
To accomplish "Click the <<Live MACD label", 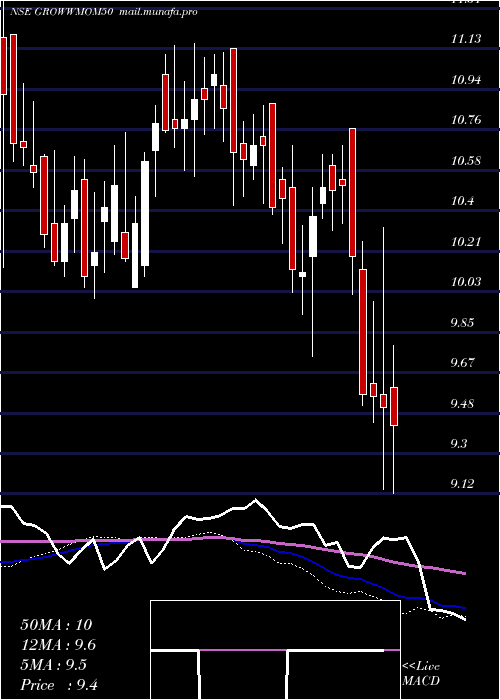I will [421, 674].
